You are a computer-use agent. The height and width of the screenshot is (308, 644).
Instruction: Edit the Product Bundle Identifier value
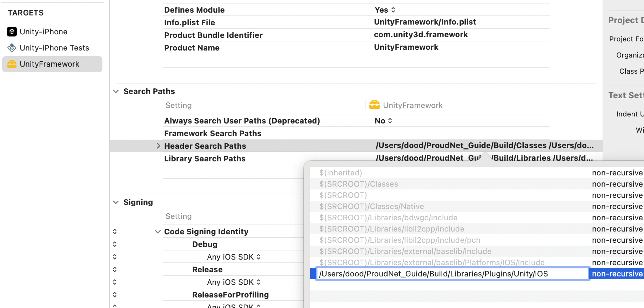421,34
